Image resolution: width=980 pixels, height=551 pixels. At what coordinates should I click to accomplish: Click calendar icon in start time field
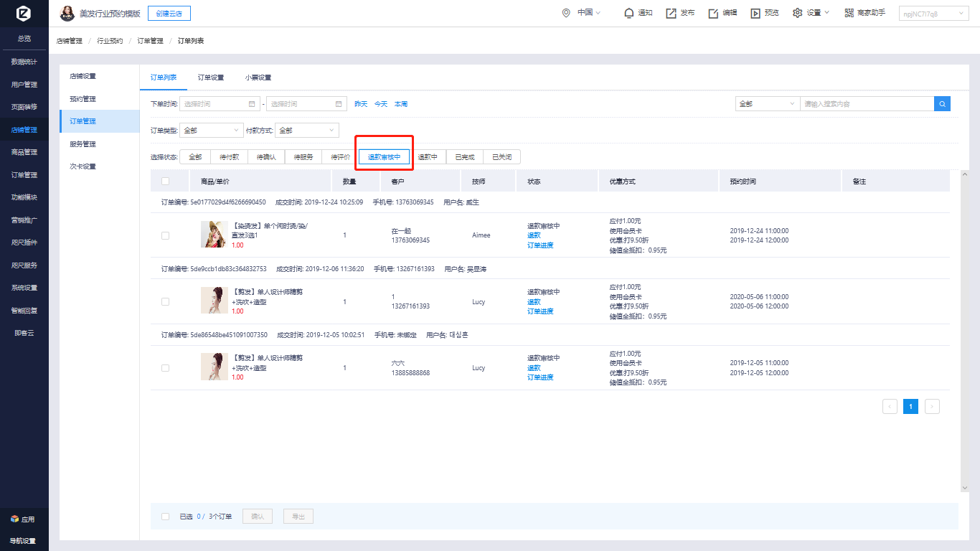click(252, 104)
